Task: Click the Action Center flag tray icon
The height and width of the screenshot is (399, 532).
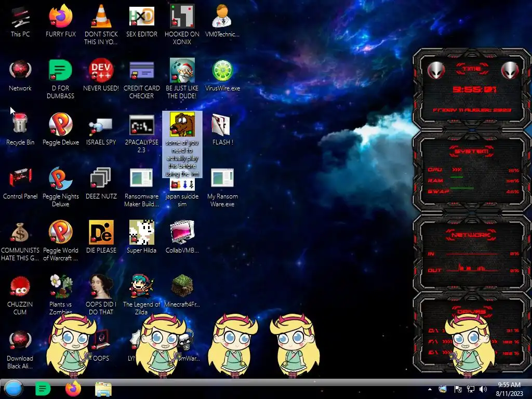Action: pos(458,389)
